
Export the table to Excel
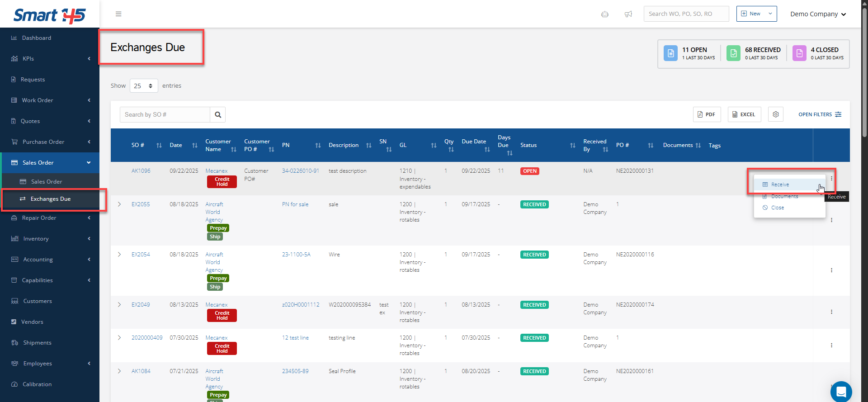pyautogui.click(x=744, y=114)
